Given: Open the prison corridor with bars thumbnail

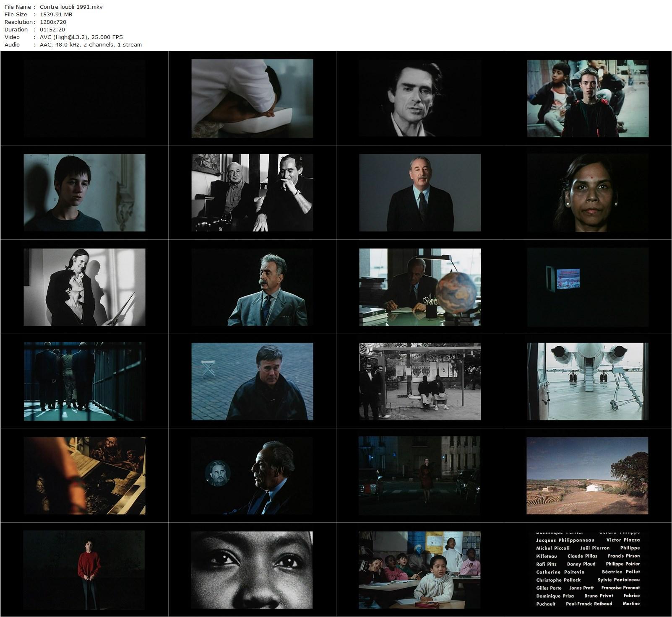Looking at the screenshot, I should [x=84, y=381].
